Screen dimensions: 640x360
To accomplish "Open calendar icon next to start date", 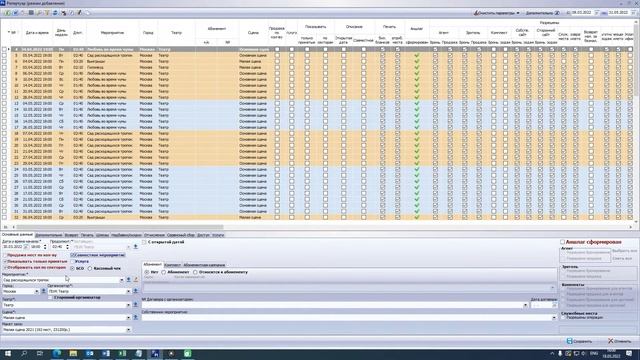I will coord(26,247).
